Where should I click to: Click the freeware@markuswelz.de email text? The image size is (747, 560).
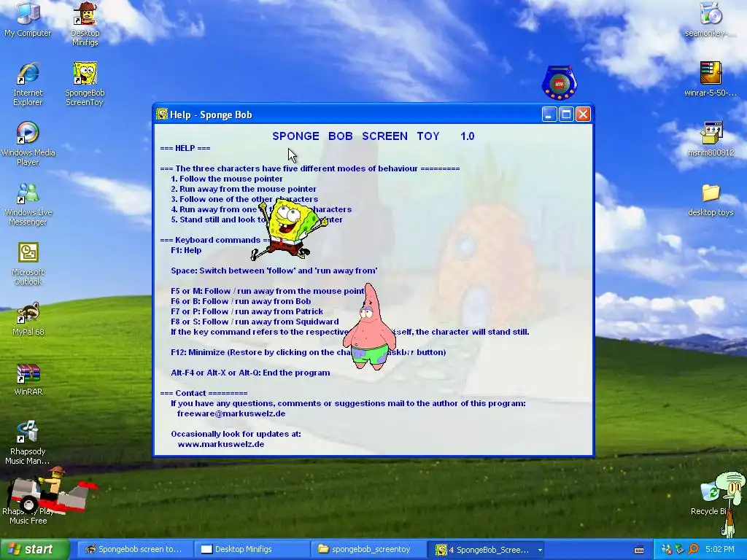[231, 413]
